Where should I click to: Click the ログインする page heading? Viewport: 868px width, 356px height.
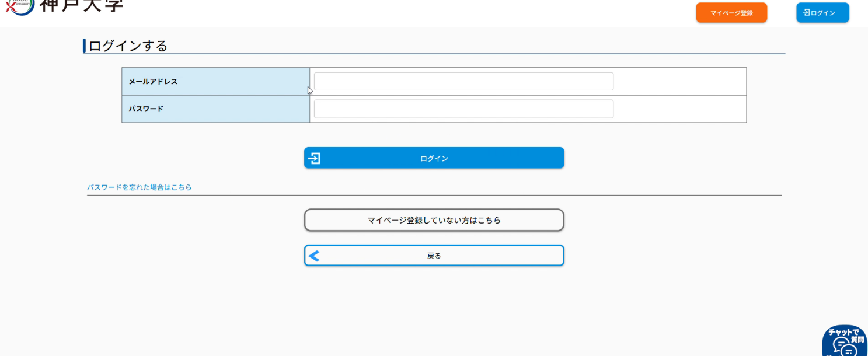pyautogui.click(x=128, y=46)
